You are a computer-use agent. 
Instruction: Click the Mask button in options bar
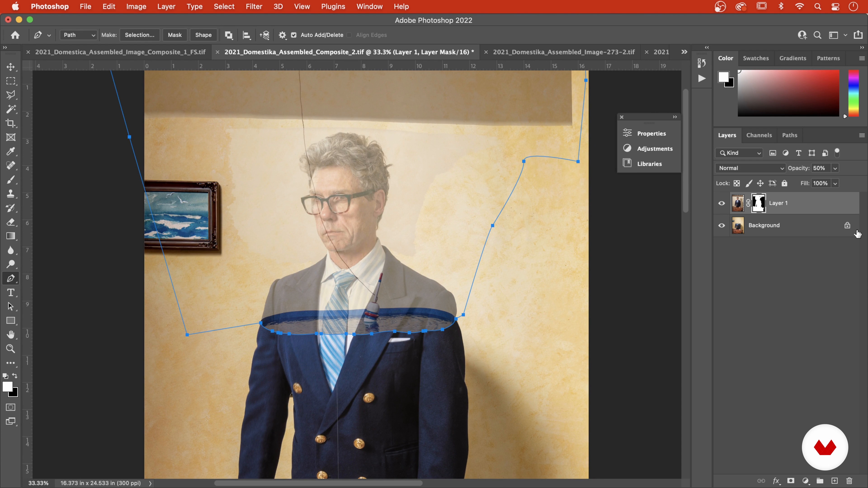click(x=175, y=35)
